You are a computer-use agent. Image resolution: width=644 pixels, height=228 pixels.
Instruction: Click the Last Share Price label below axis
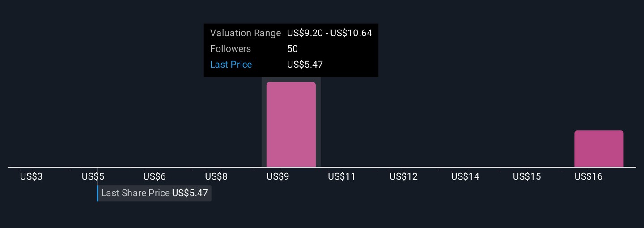(x=136, y=193)
